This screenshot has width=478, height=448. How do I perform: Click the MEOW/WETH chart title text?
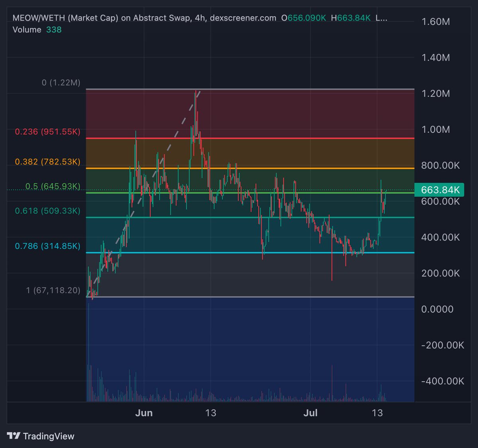click(144, 18)
